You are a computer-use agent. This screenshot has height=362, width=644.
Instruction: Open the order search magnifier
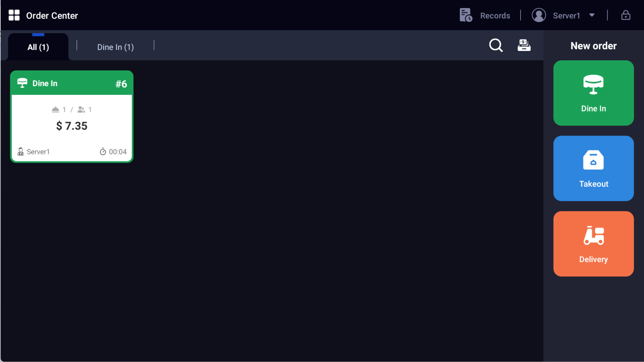click(496, 46)
